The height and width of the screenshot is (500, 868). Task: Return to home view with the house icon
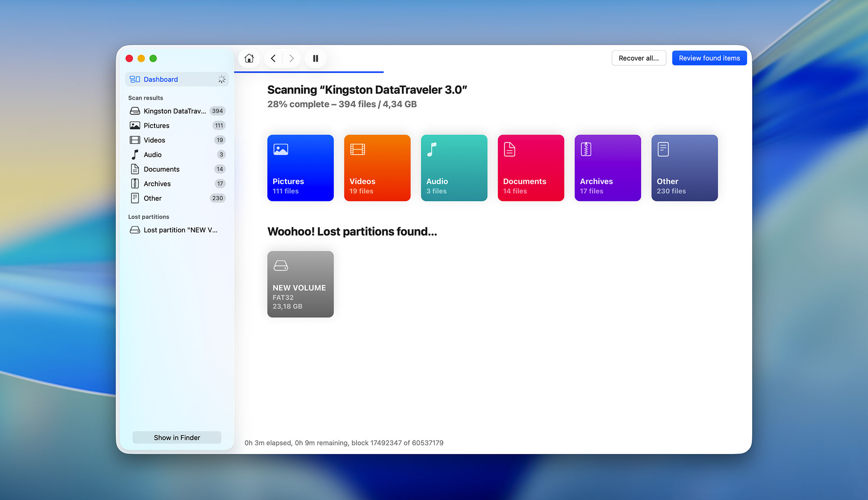tap(249, 58)
